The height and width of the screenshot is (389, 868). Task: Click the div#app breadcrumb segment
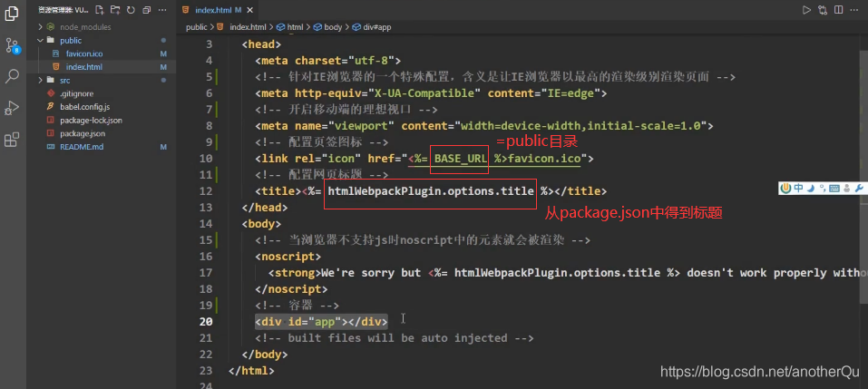(x=372, y=26)
